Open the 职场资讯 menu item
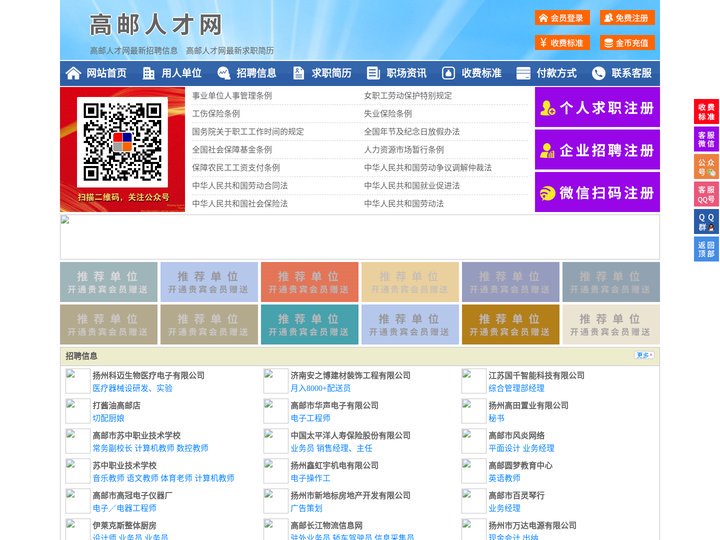Image resolution: width=720 pixels, height=540 pixels. pyautogui.click(x=406, y=73)
